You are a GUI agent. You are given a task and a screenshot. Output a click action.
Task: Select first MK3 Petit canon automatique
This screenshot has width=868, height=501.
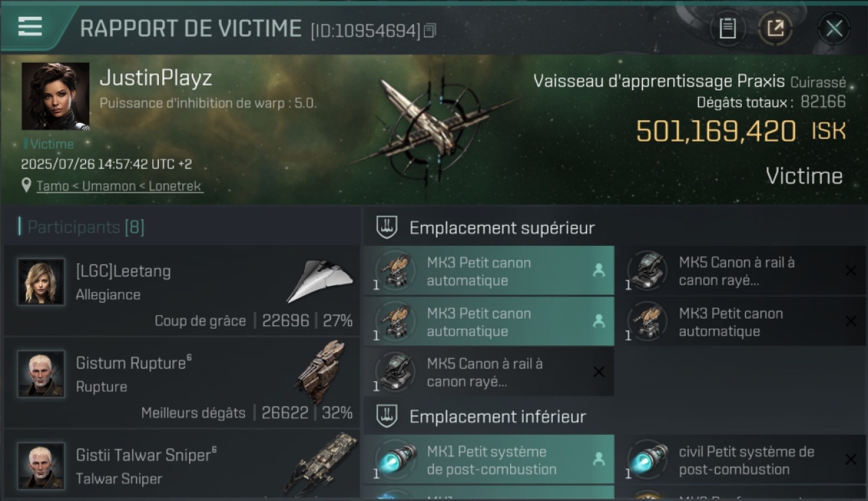point(489,271)
